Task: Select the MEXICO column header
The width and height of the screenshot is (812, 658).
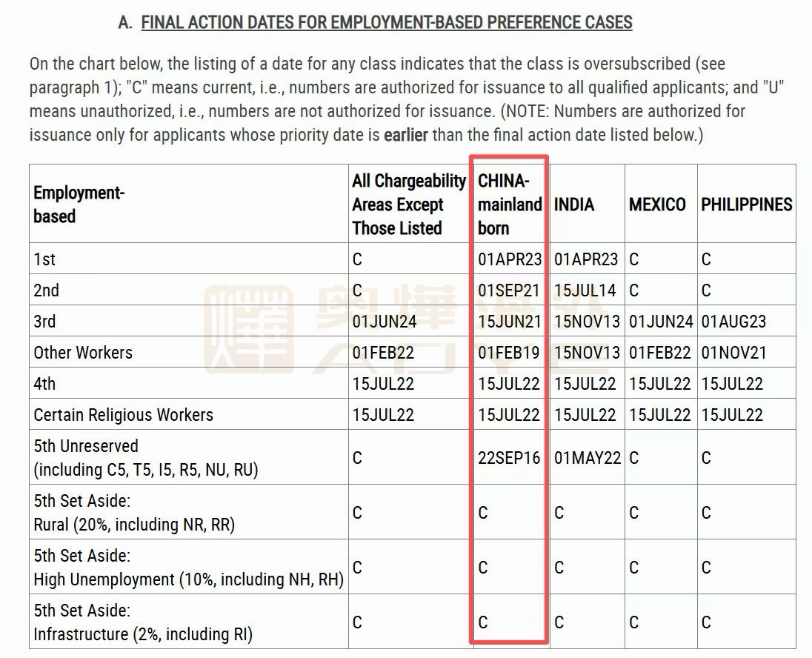Action: tap(657, 205)
